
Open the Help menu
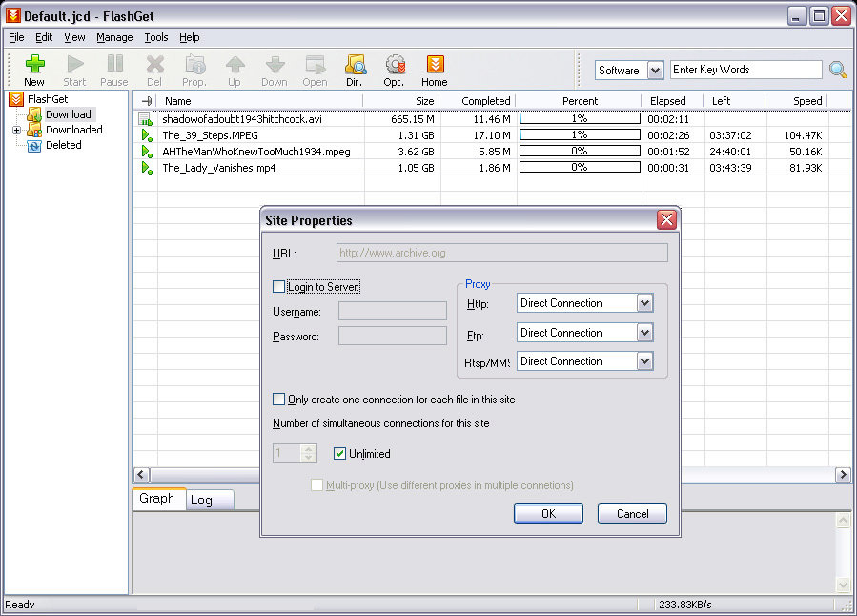coord(189,37)
